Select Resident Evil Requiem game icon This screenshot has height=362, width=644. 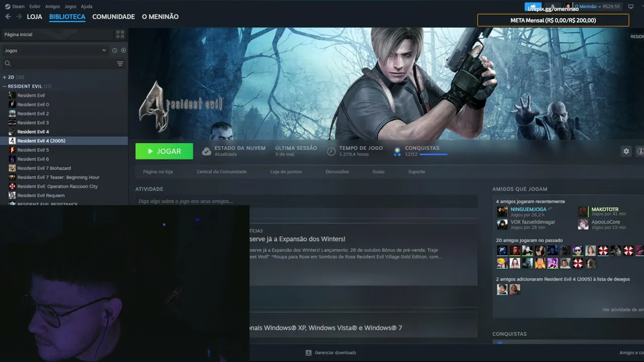[x=12, y=195]
